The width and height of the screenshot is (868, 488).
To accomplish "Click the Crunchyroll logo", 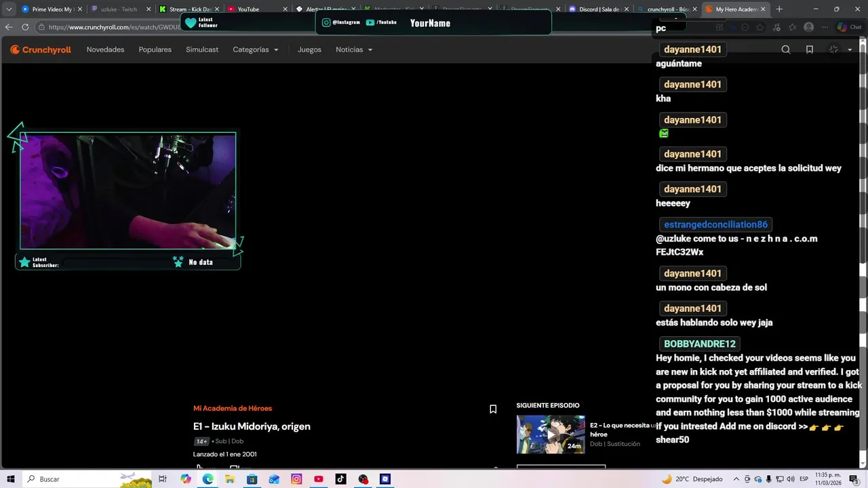I will 41,49.
